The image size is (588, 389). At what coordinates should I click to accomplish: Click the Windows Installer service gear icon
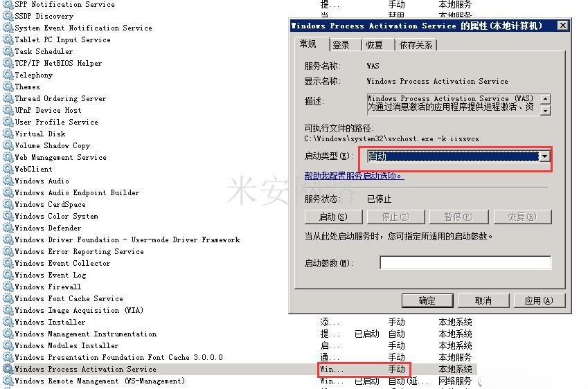(8, 323)
